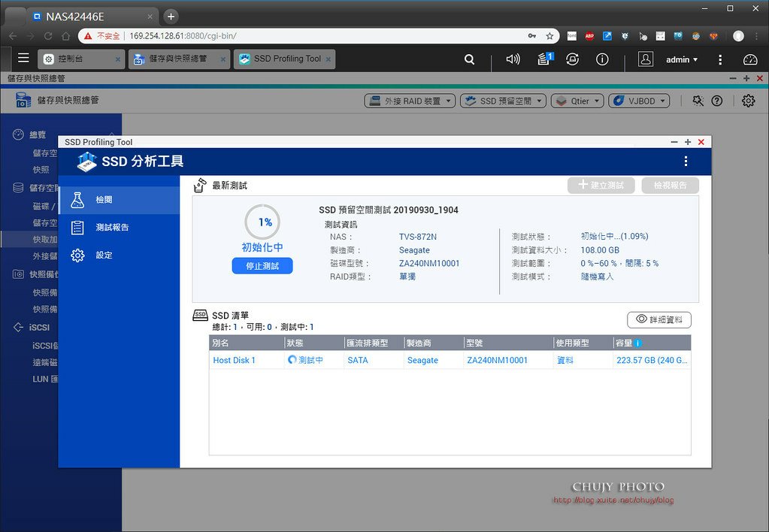769x532 pixels.
Task: Click the 1% initialization progress circle
Action: (x=262, y=222)
